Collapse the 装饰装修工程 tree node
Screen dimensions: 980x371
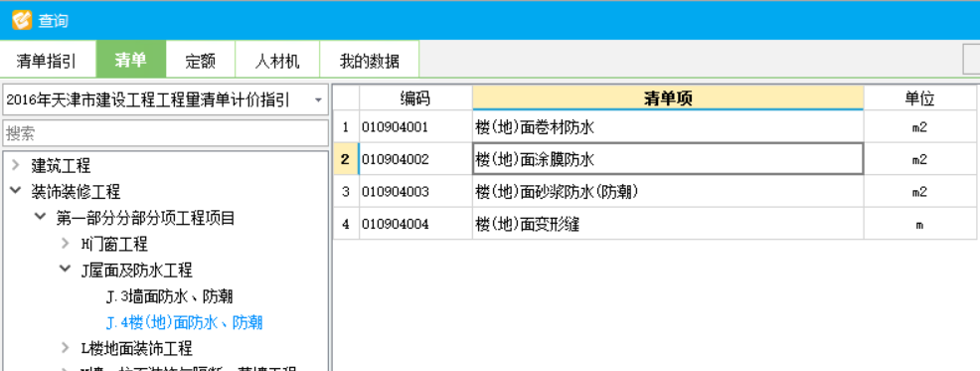(x=16, y=191)
